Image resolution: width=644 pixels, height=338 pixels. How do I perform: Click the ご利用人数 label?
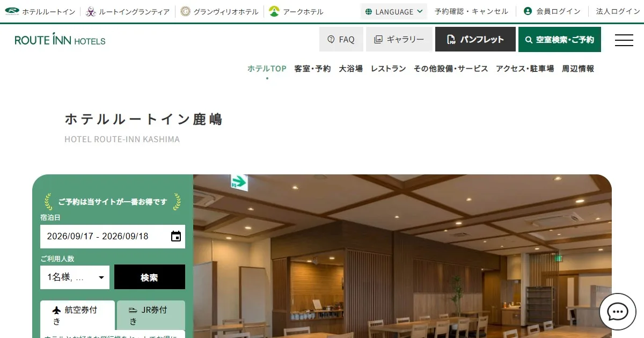57,259
